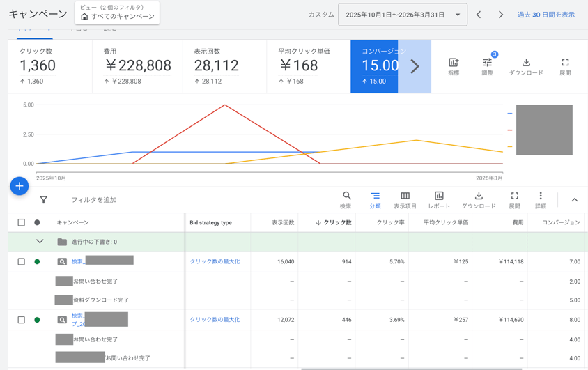Click second row クリック数の最大化 link

point(215,320)
